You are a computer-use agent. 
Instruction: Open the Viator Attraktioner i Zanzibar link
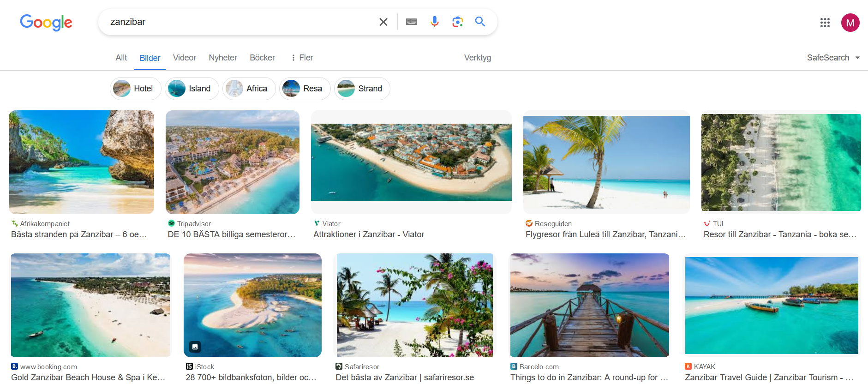pos(368,234)
